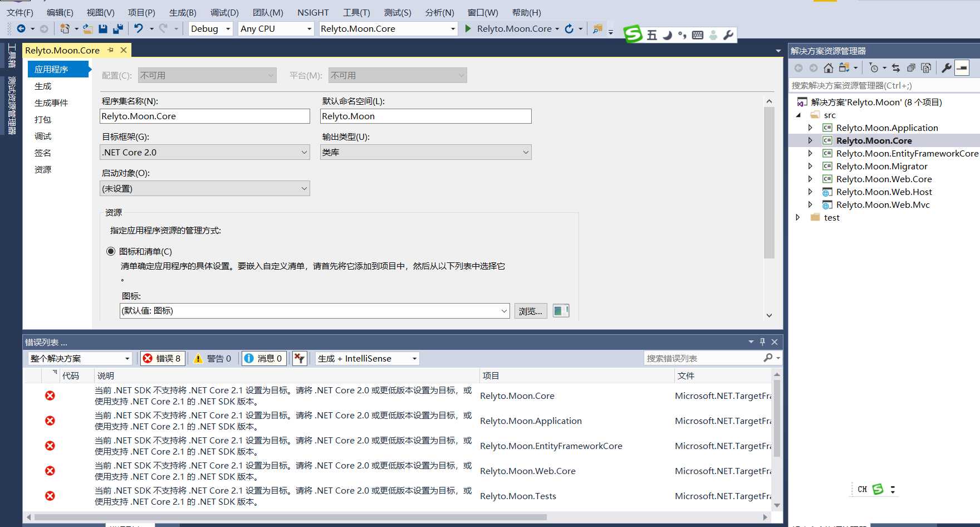The width and height of the screenshot is (980, 527).
Task: Toggle the Messages 0 filter button
Action: [x=264, y=358]
